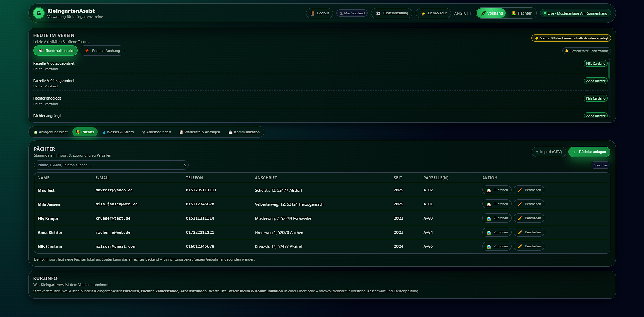Click the pencil icon to edit Nils Cardano
644x317 pixels.
pos(520,246)
